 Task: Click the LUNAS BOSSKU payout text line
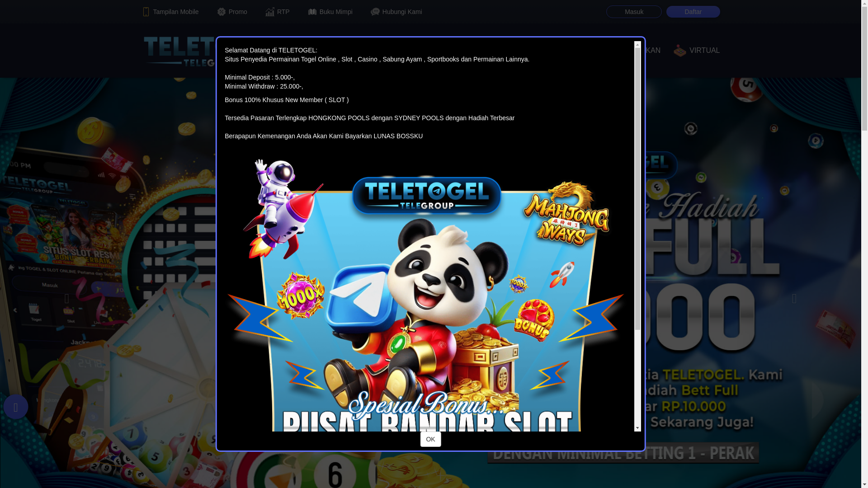coord(324,136)
